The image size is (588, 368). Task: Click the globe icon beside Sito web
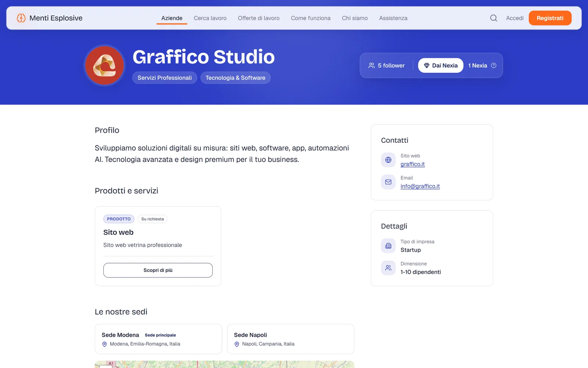[x=388, y=160]
